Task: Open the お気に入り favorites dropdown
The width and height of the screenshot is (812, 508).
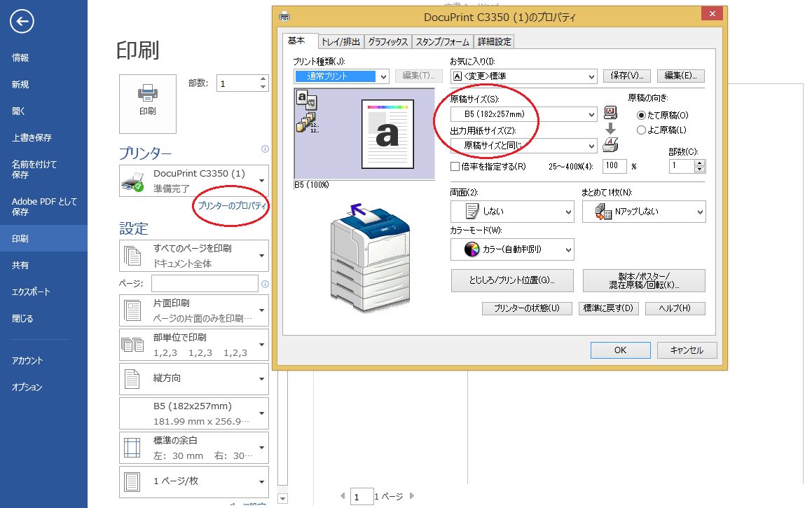Action: coord(523,76)
